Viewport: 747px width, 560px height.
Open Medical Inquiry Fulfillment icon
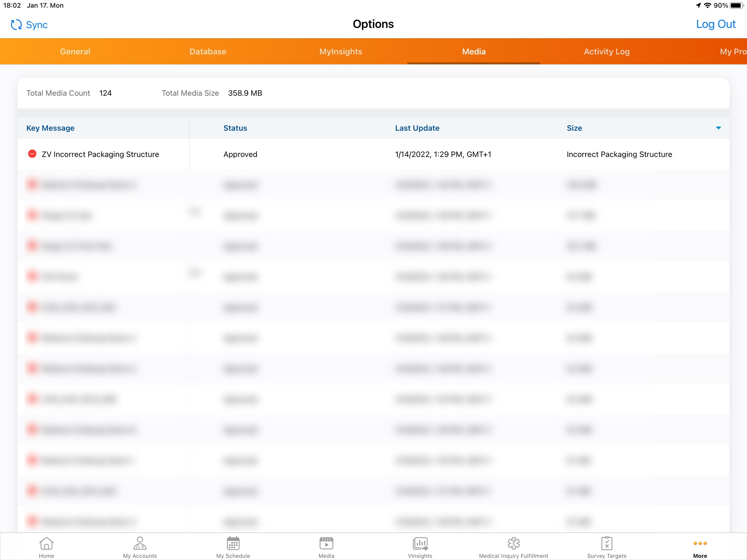pos(513,543)
